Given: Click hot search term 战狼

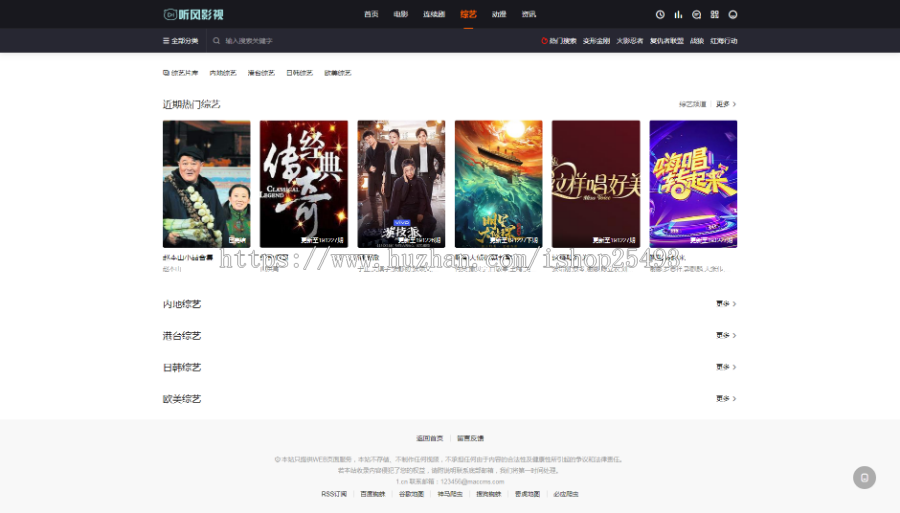Looking at the screenshot, I should 697,41.
